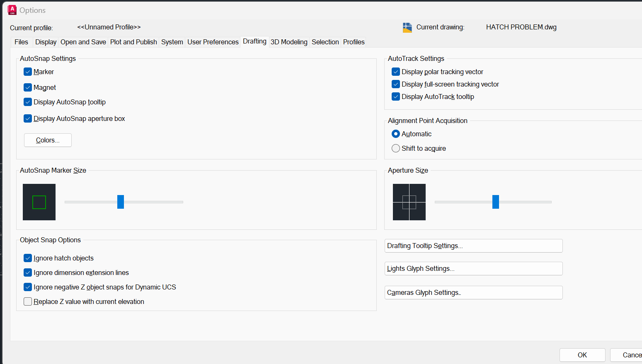Click the aperture size preview box
This screenshot has height=364, width=642.
(x=409, y=202)
